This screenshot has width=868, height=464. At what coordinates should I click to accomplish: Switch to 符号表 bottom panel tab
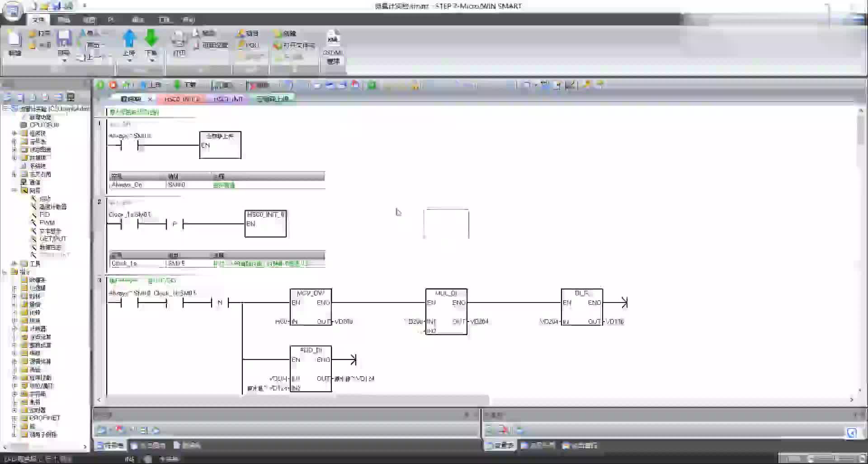110,445
